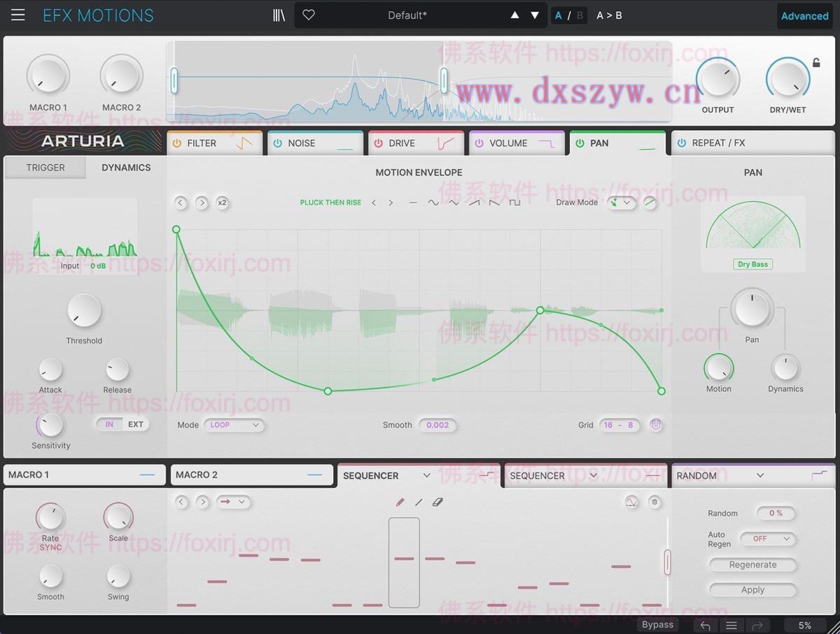This screenshot has width=840, height=634.
Task: Choose the sine wave envelope shape
Action: [x=433, y=203]
